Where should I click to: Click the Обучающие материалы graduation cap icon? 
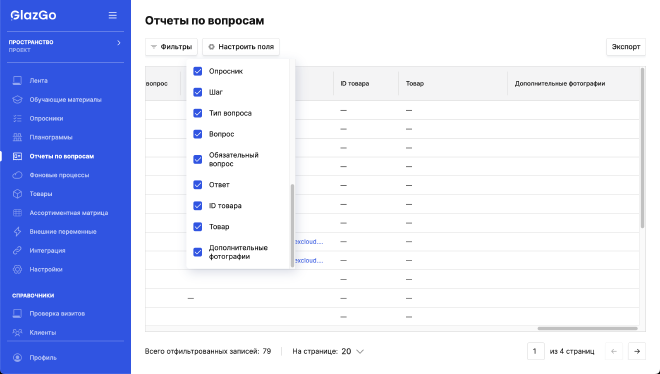pyautogui.click(x=17, y=100)
